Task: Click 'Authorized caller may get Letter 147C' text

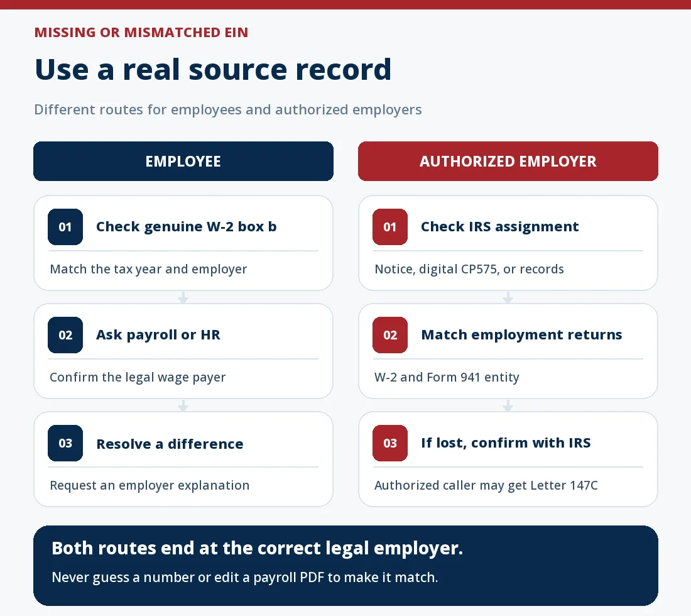Action: [x=486, y=485]
